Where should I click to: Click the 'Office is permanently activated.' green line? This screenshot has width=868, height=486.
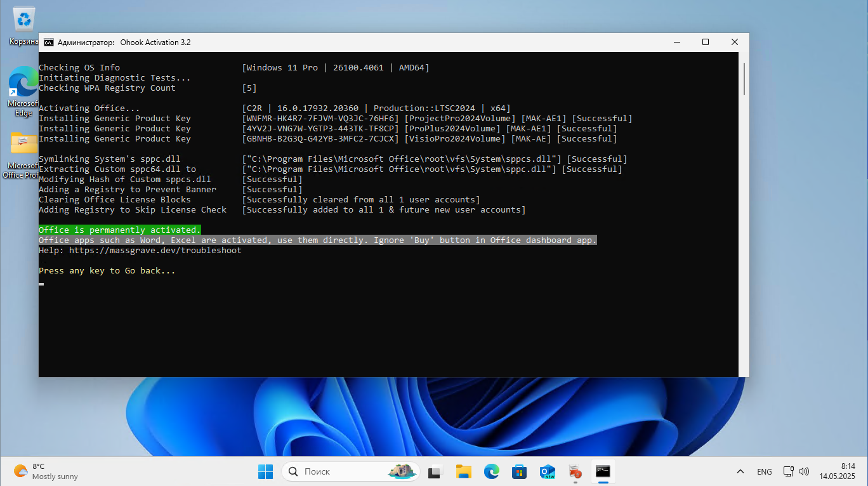point(120,230)
